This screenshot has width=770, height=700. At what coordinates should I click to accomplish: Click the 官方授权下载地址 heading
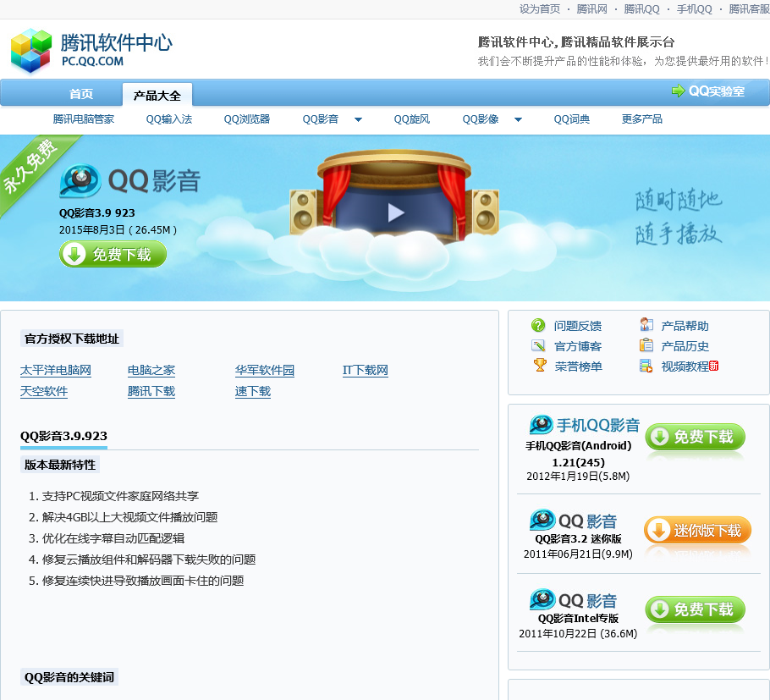[x=72, y=339]
